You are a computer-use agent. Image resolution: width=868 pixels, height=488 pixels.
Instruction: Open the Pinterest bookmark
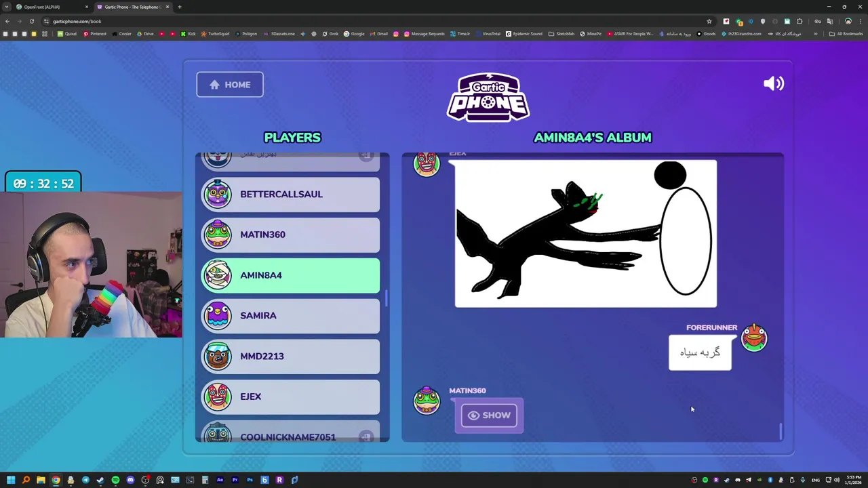[x=95, y=34]
